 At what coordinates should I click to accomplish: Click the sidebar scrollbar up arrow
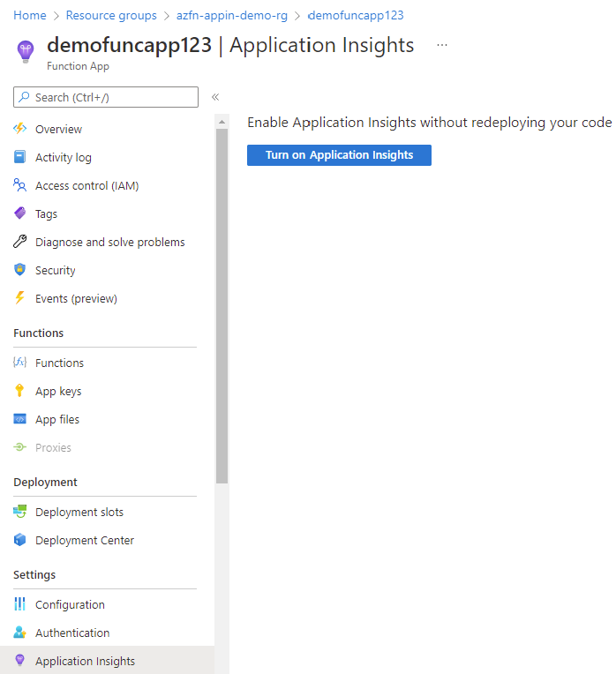pos(222,122)
